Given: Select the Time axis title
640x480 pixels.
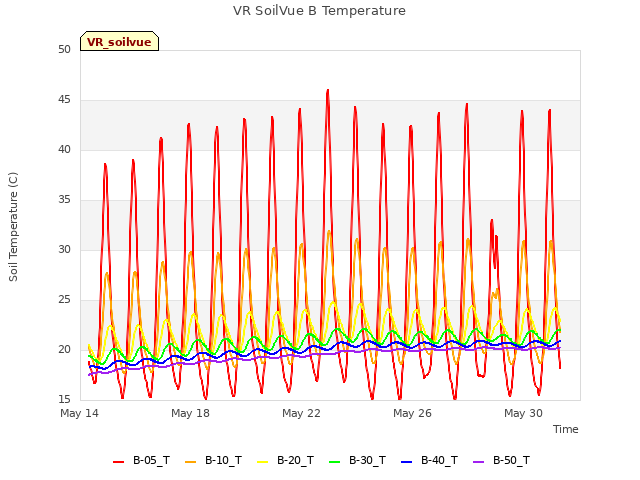Looking at the screenshot, I should click(x=565, y=429).
